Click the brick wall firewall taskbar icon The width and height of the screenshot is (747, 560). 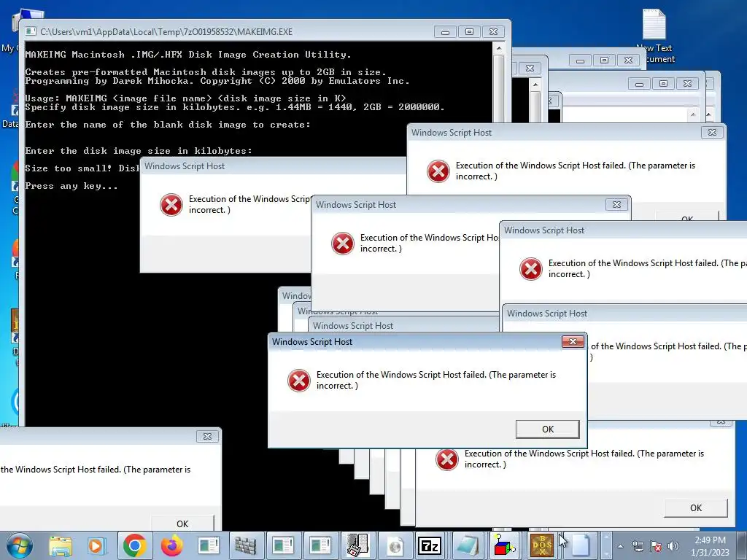[x=245, y=545]
